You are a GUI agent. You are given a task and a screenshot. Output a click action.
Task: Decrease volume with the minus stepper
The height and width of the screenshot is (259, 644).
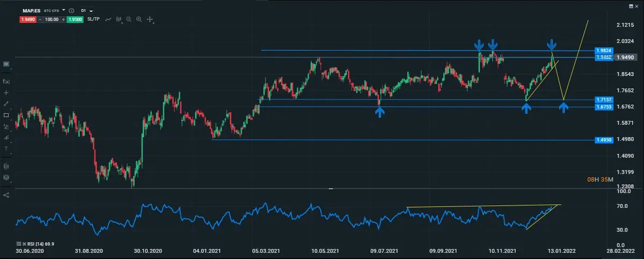[40, 19]
